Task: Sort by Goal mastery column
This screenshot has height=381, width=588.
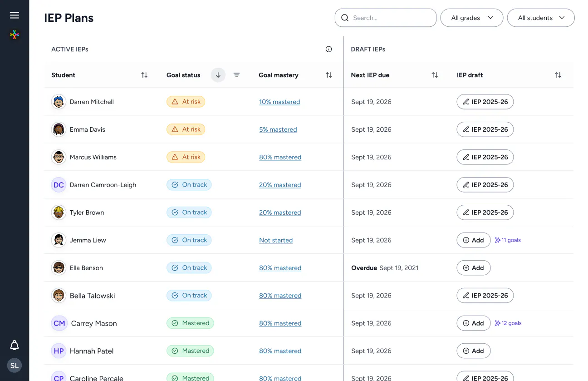Action: [329, 75]
